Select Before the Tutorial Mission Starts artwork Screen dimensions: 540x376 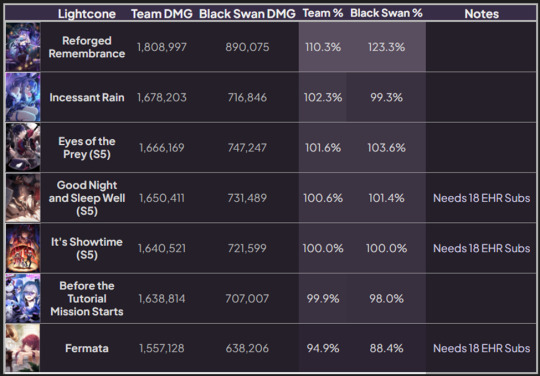pyautogui.click(x=23, y=298)
